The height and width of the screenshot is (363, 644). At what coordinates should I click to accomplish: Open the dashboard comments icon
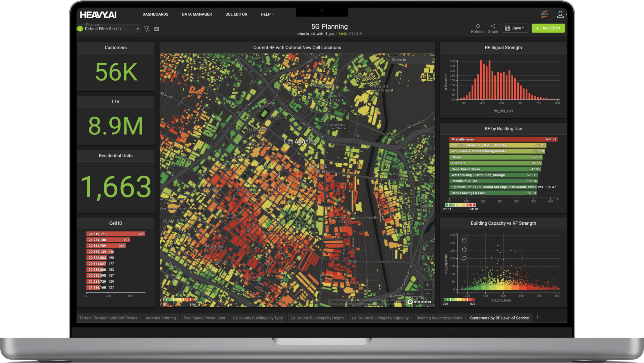click(x=157, y=29)
